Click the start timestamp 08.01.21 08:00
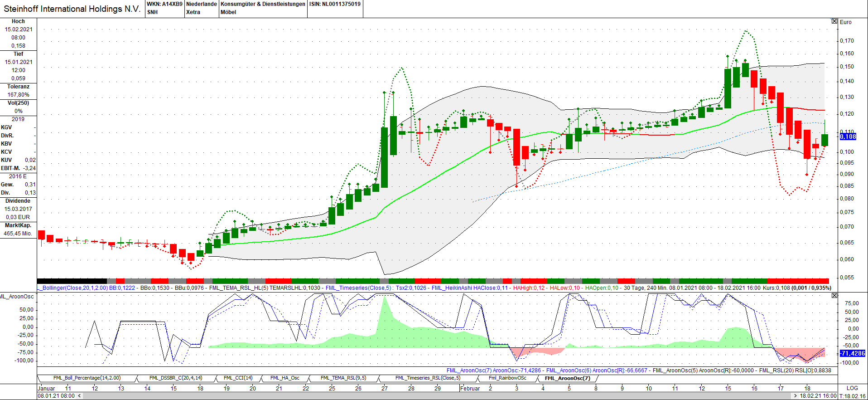This screenshot has width=868, height=400. [56, 396]
